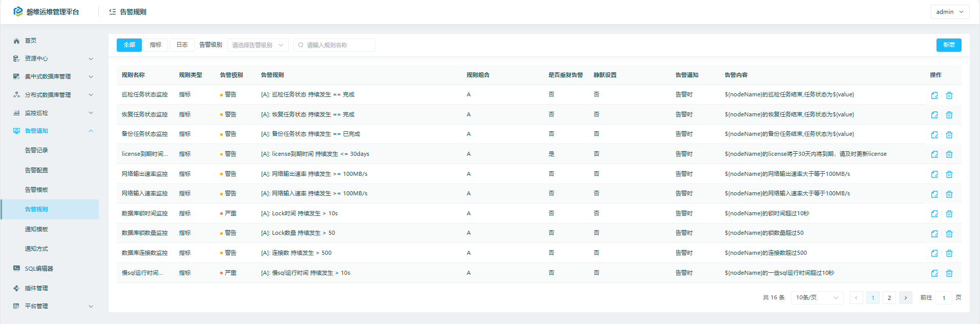This screenshot has width=980, height=324.
Task: Open the admin user dropdown
Action: pyautogui.click(x=950, y=12)
